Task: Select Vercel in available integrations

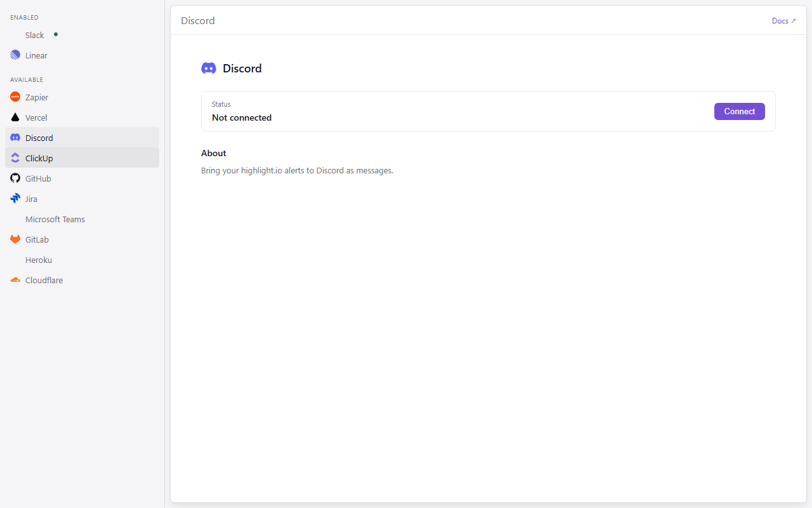Action: 82,117
